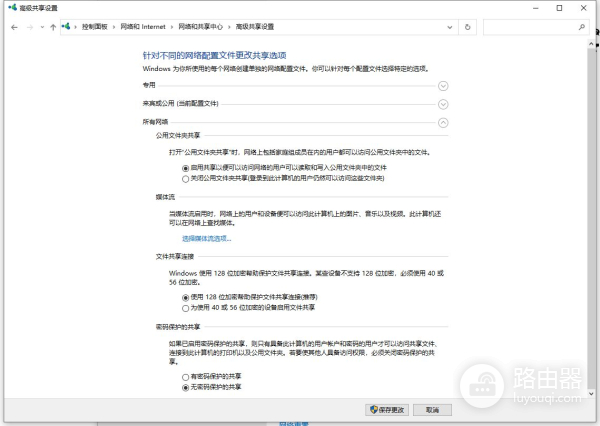Screen dimensions: 600x426
Task: Open the 控制面板 breadcrumb
Action: (95, 27)
